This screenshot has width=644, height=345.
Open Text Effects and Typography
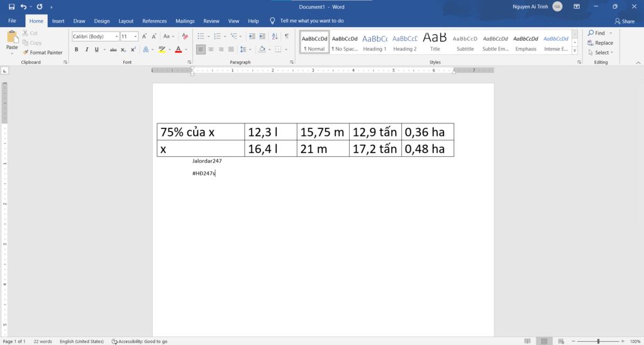click(x=146, y=50)
